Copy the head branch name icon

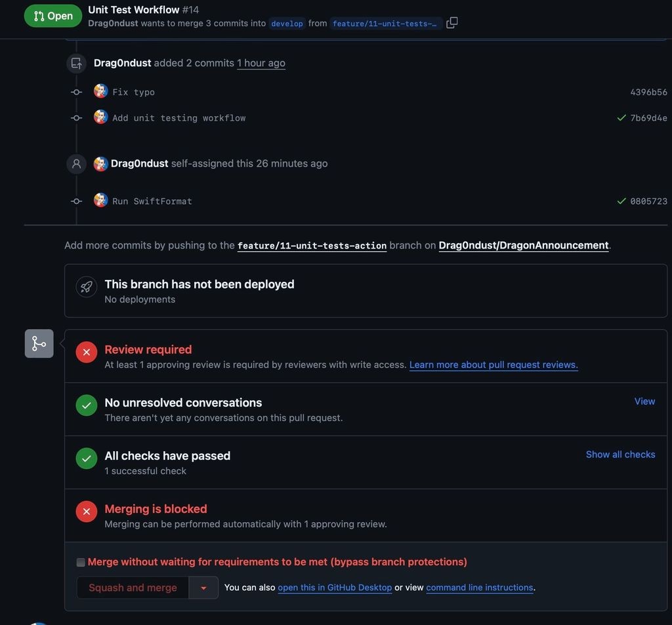click(x=451, y=23)
